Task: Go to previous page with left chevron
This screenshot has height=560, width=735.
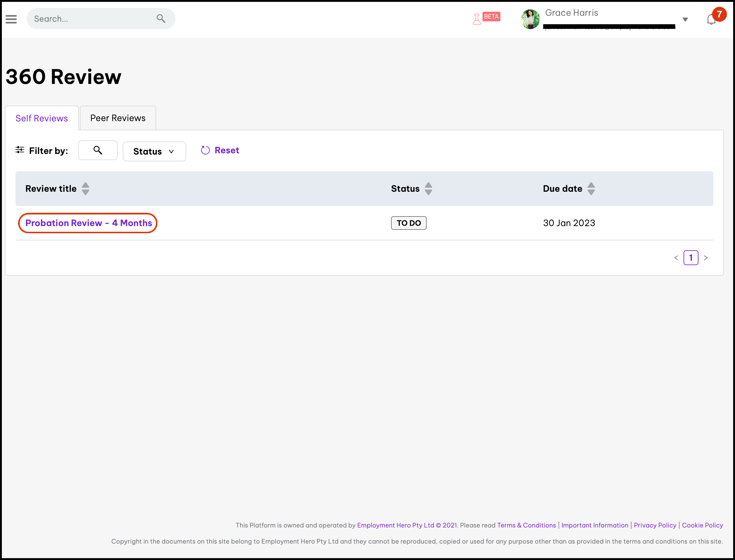Action: 676,258
